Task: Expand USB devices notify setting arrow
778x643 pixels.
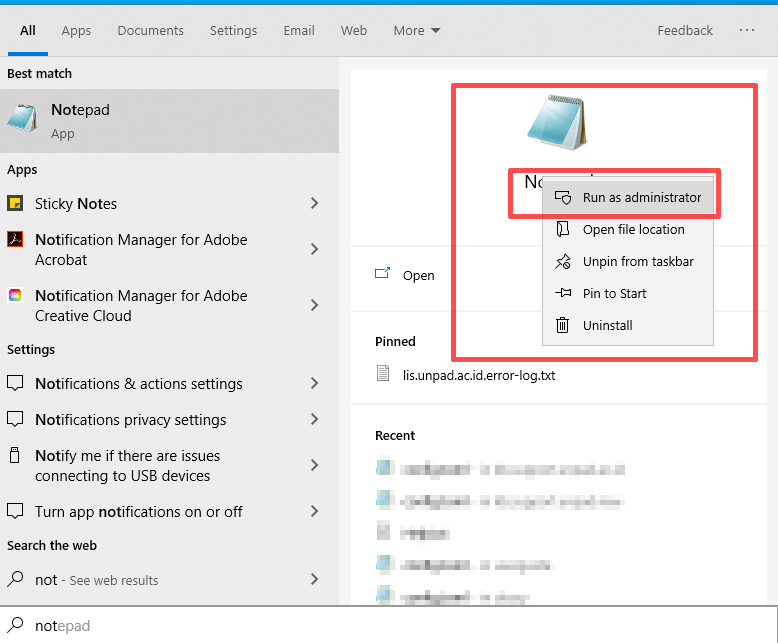Action: tap(314, 465)
